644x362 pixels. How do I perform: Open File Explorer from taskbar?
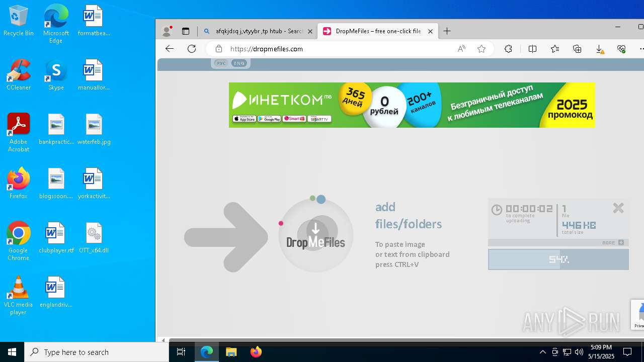pos(231,352)
